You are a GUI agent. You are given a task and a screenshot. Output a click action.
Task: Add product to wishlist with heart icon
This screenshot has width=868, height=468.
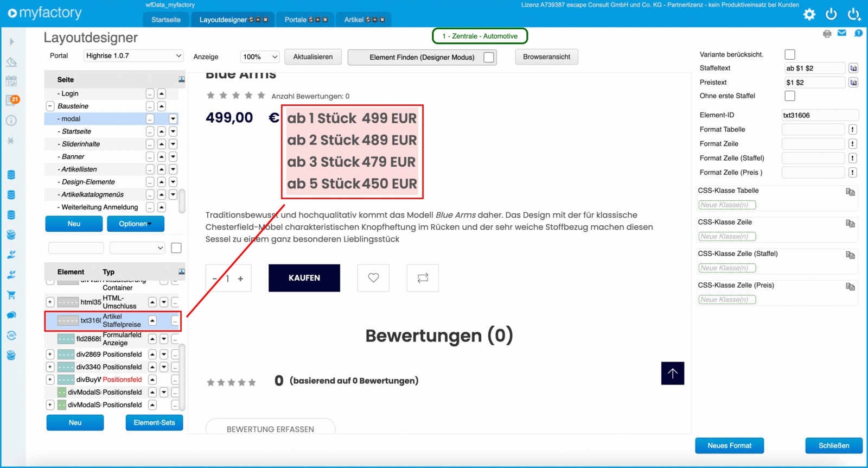(x=373, y=278)
